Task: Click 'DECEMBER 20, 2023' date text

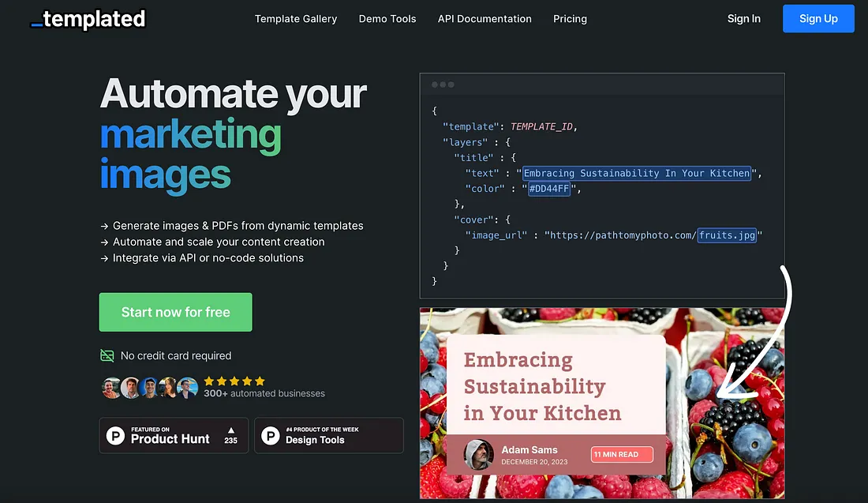Action: (x=534, y=462)
